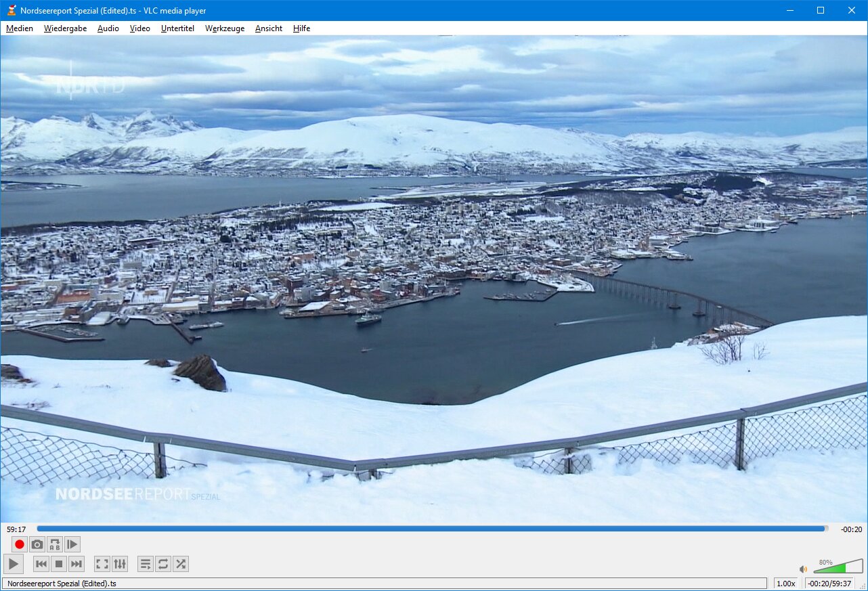
Task: Mute audio via the speaker icon
Action: coord(803,569)
